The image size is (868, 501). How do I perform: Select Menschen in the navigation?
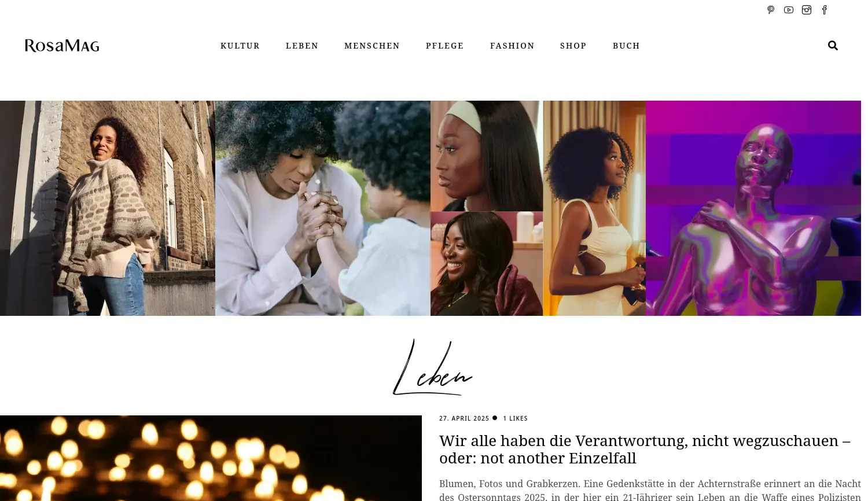(x=372, y=46)
